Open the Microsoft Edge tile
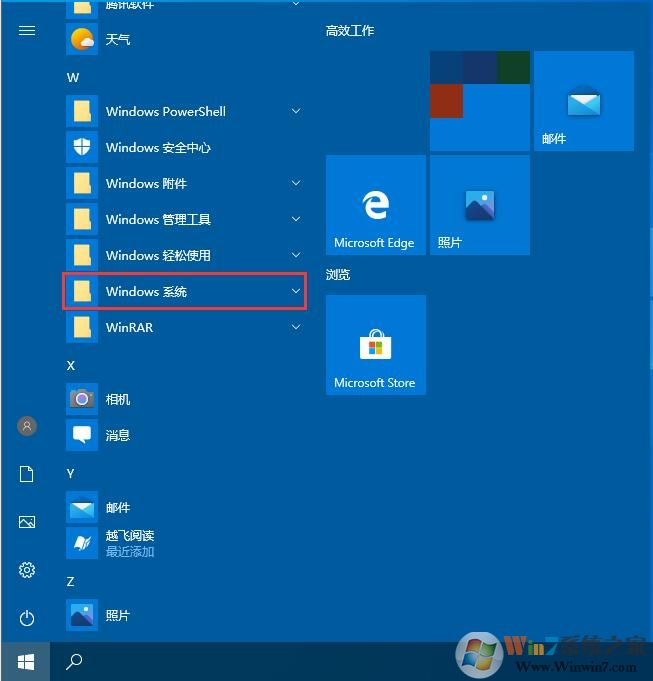The image size is (653, 681). click(376, 205)
